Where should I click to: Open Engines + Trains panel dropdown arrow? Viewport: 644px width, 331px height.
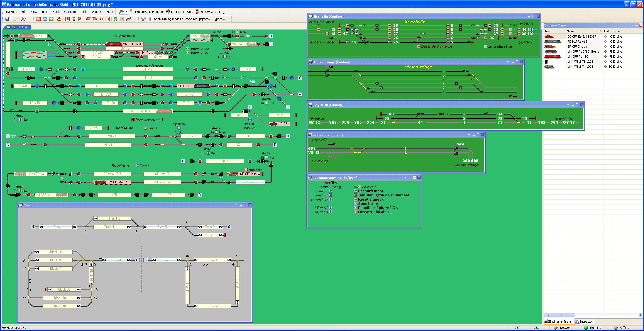point(632,25)
